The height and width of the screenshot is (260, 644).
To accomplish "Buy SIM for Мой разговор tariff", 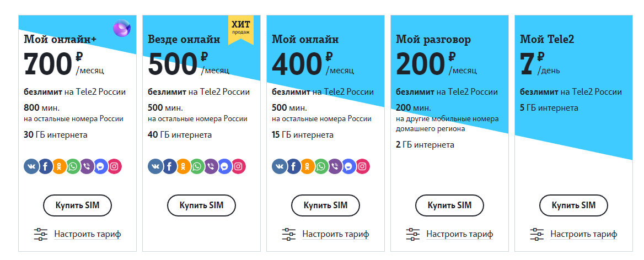I will tap(450, 205).
